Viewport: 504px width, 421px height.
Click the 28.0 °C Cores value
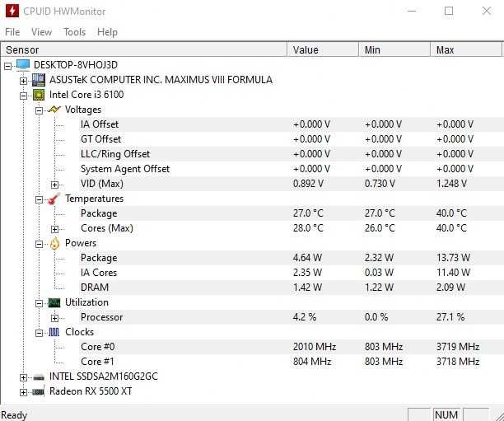point(308,228)
